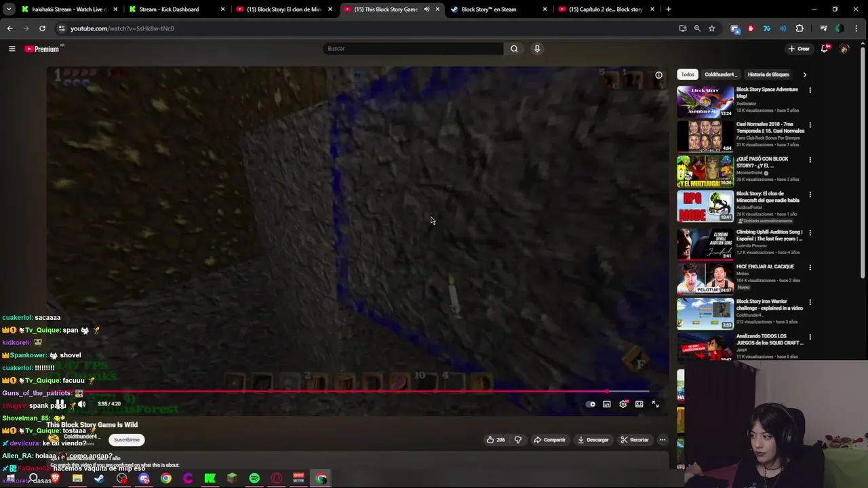This screenshot has height=488, width=868.
Task: Reload the current page
Action: (42, 28)
